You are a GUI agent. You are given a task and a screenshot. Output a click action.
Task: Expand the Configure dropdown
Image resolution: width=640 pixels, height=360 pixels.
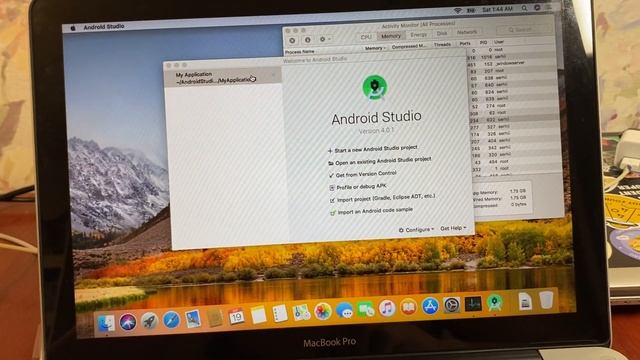pyautogui.click(x=416, y=230)
